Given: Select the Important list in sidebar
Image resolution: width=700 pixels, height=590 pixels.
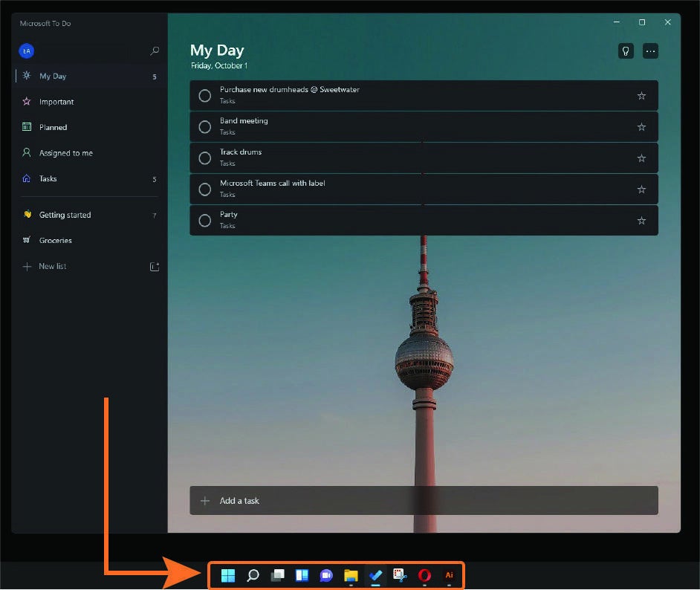Looking at the screenshot, I should (56, 102).
